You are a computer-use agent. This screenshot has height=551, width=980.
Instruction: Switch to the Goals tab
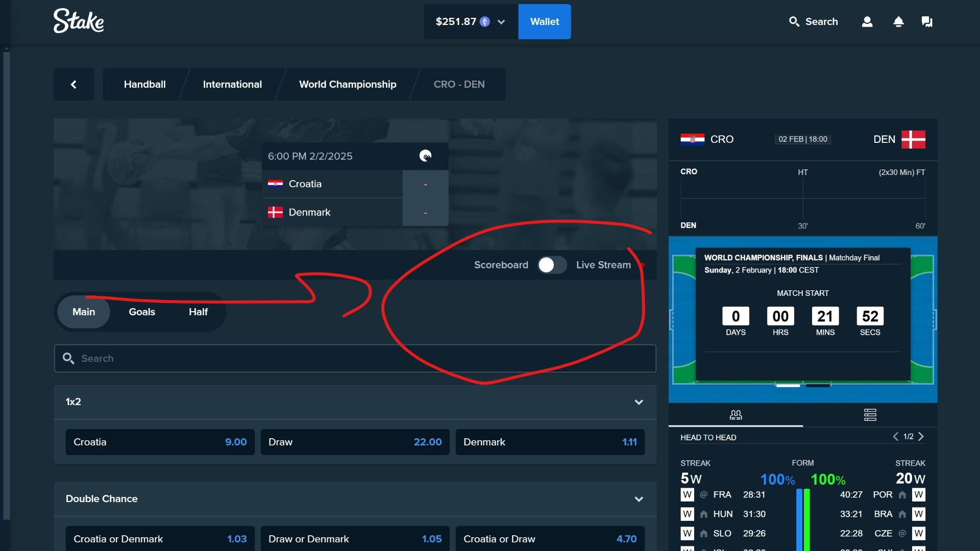(x=142, y=312)
